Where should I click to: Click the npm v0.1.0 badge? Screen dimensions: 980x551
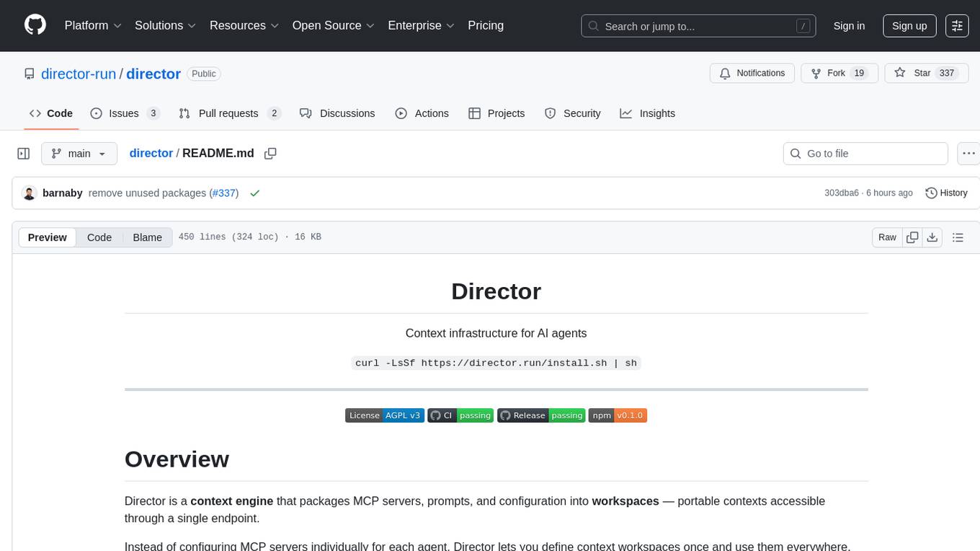[618, 415]
